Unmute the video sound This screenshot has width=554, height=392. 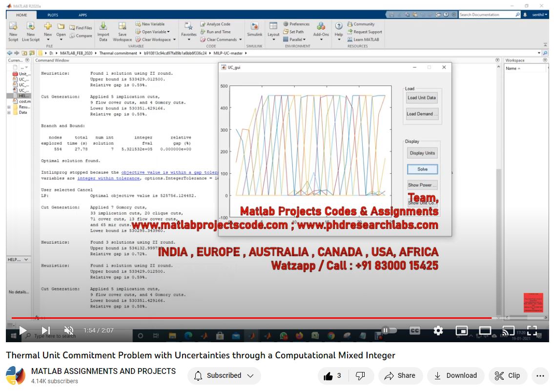point(69,330)
